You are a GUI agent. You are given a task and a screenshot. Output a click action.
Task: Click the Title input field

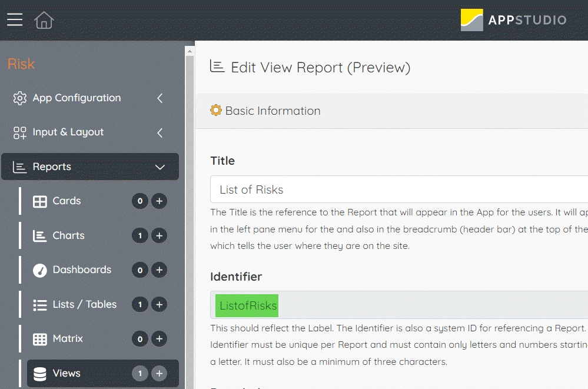(399, 189)
